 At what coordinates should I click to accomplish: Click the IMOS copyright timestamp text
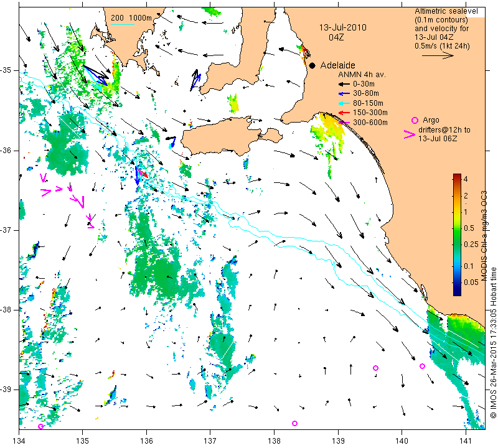(493, 342)
